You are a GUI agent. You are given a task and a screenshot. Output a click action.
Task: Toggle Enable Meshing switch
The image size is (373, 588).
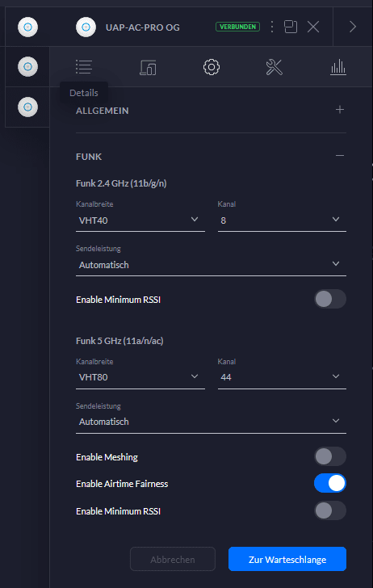330,457
